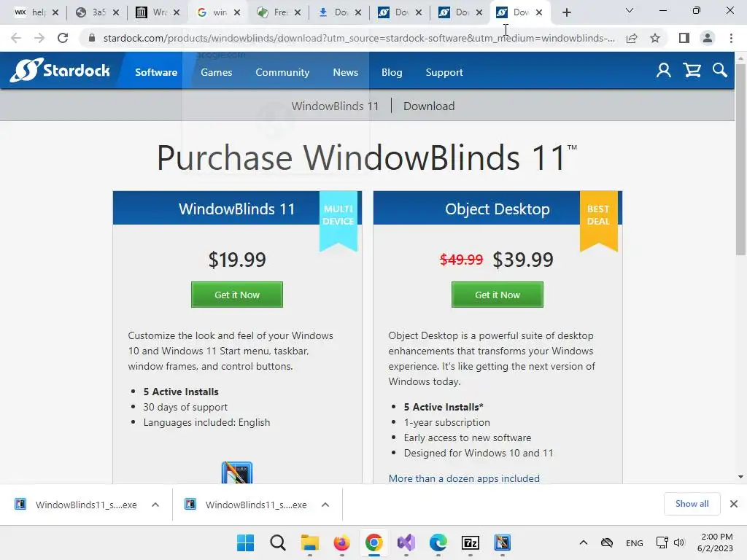Open the clock and date panel

click(x=715, y=542)
